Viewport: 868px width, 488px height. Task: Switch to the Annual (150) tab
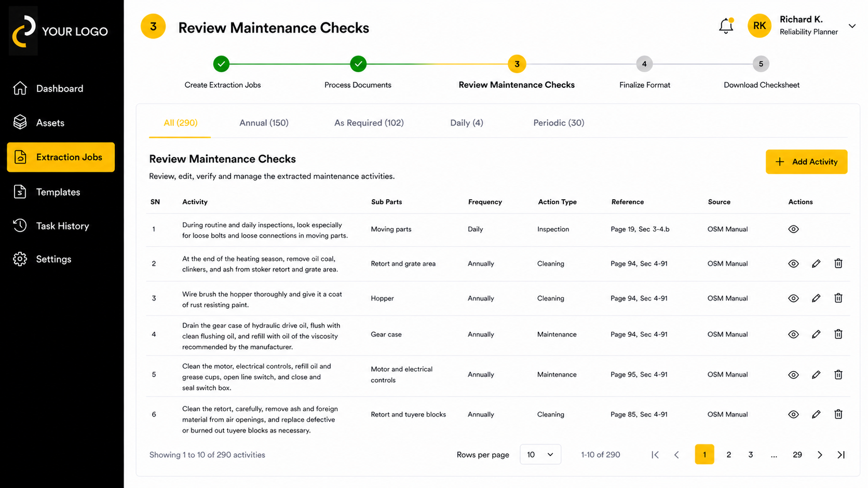(x=264, y=123)
